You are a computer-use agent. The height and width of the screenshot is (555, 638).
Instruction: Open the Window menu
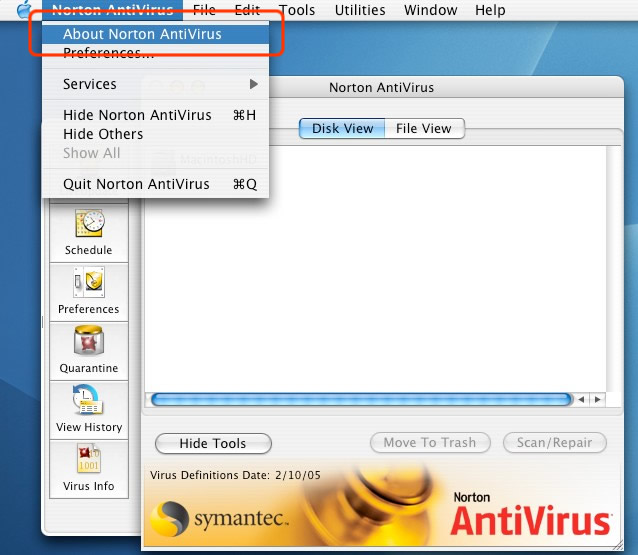430,10
